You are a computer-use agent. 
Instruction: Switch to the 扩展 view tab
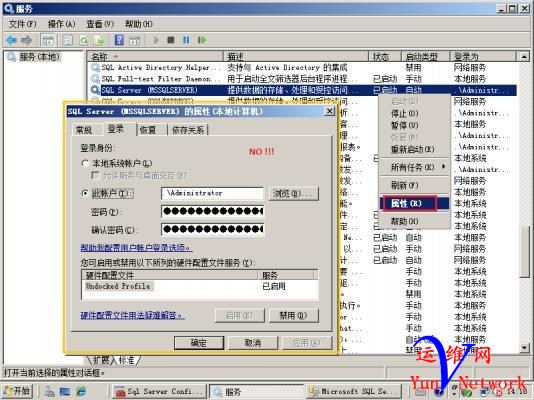tap(101, 360)
